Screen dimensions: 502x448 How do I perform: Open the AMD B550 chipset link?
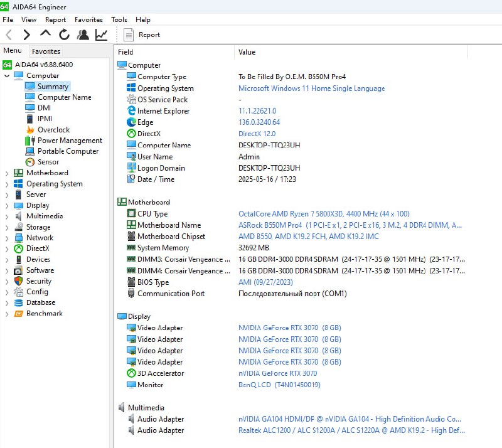click(x=309, y=237)
